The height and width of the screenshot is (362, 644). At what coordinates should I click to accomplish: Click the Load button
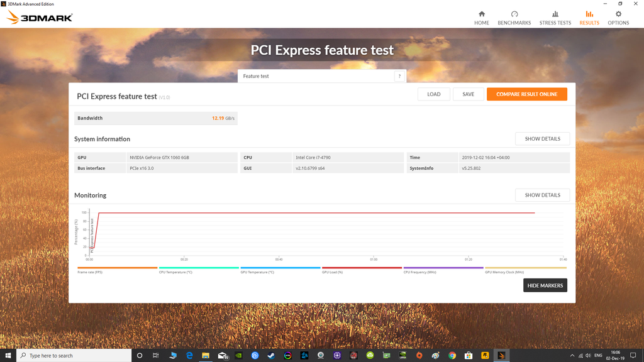[x=434, y=94]
